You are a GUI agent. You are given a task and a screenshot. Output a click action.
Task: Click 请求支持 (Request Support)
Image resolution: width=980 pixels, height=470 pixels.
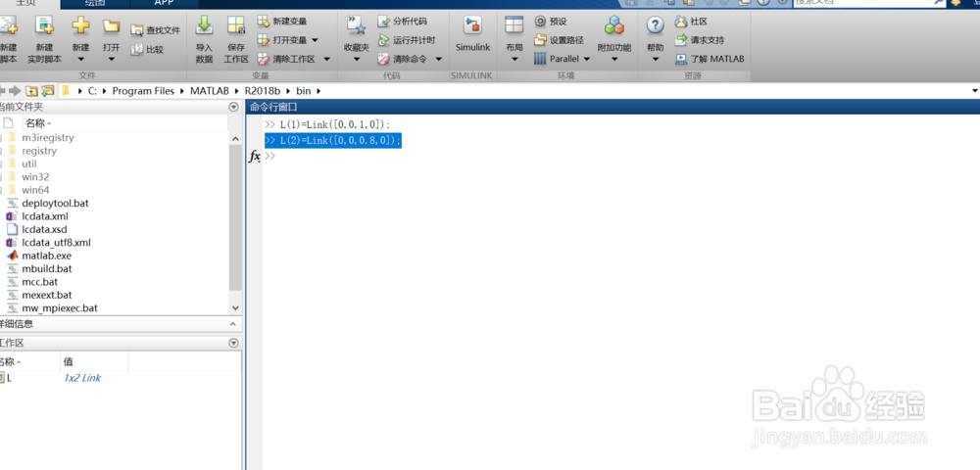pos(700,40)
